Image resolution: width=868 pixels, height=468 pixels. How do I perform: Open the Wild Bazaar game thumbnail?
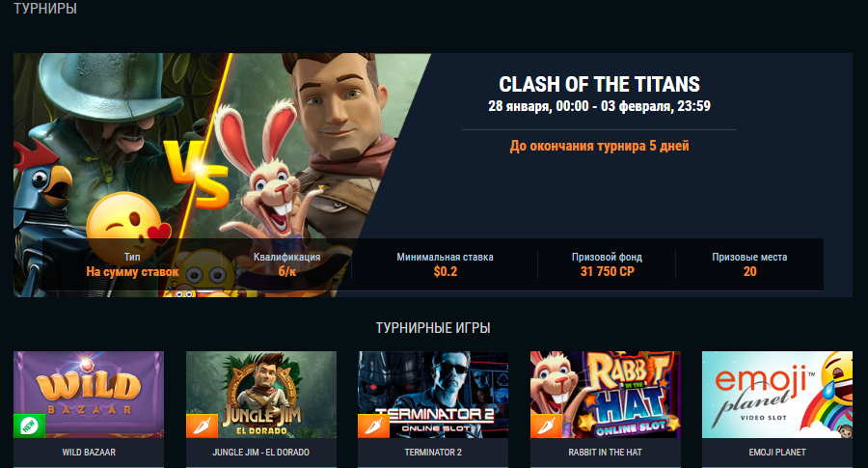tap(89, 395)
